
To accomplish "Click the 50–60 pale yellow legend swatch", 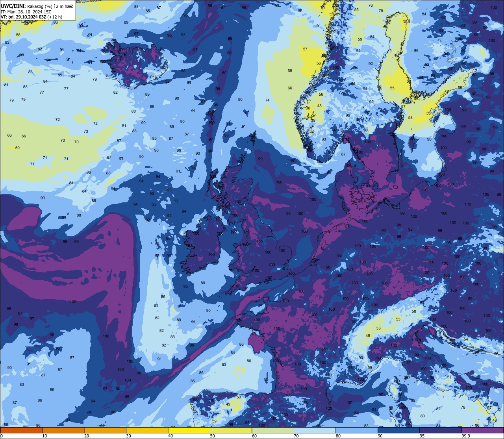I will tap(231, 430).
